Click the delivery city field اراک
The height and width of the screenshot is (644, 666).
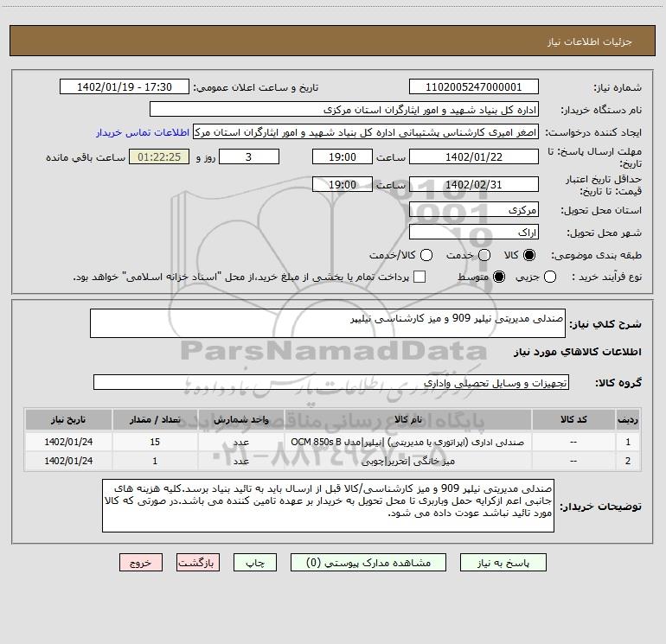tap(474, 233)
